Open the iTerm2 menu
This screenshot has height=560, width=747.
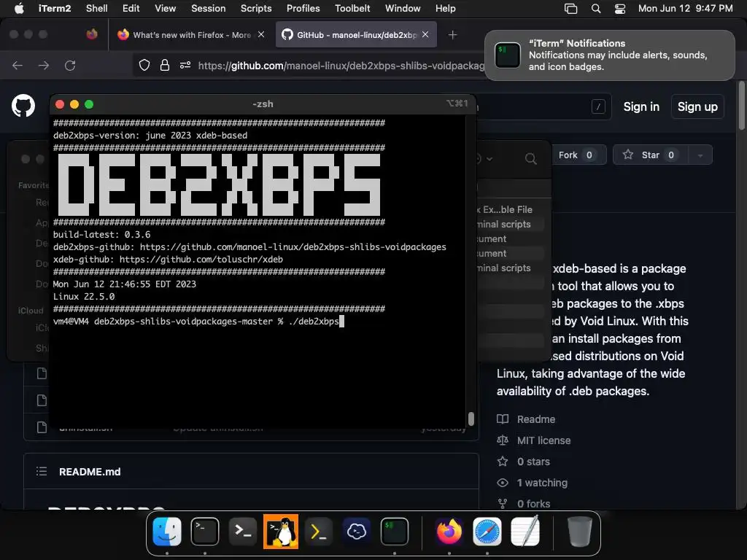click(54, 8)
